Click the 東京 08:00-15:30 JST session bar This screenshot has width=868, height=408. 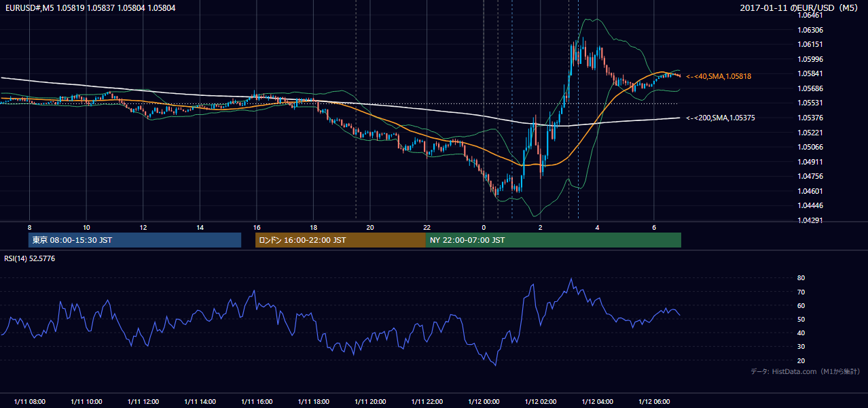coord(134,240)
